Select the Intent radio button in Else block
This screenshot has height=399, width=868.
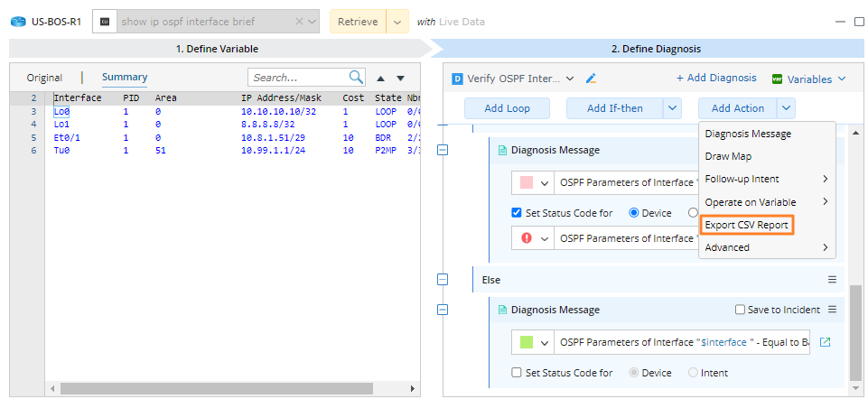[693, 373]
